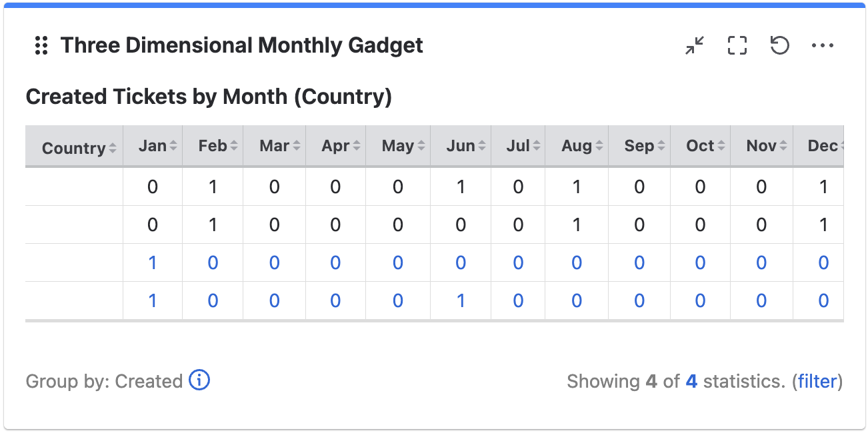Viewport: 868px width, 433px height.
Task: Open gadget in fullscreen view
Action: click(737, 45)
